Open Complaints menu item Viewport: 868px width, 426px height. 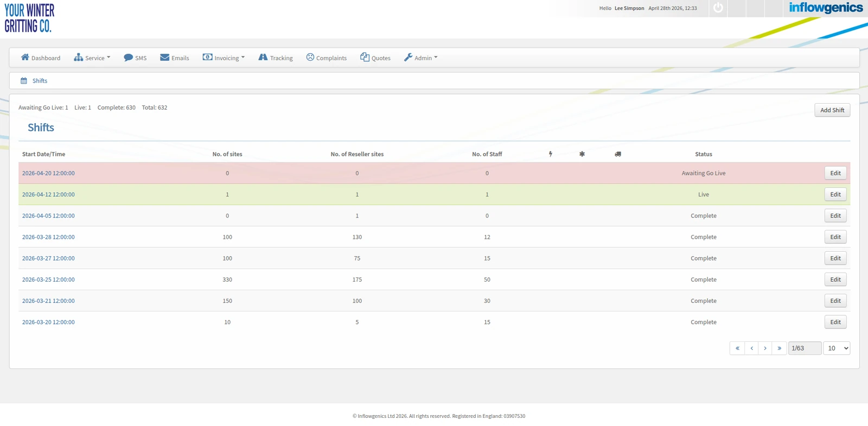tap(327, 58)
